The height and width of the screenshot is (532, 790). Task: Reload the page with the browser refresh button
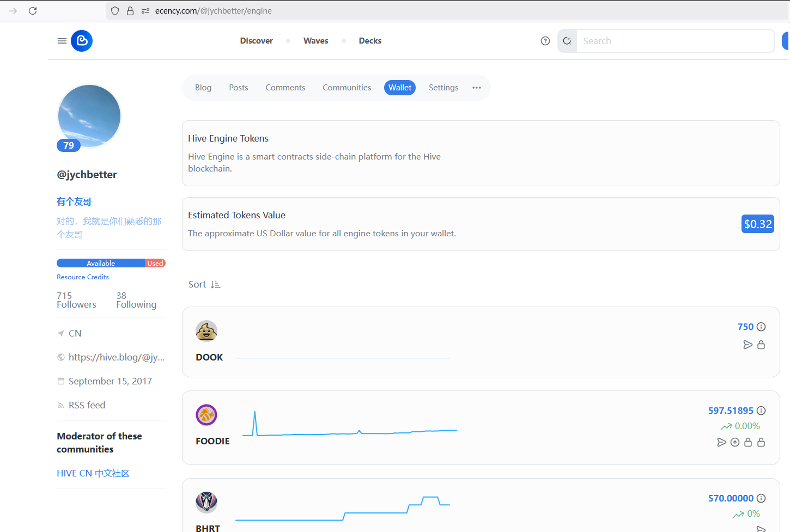(33, 11)
